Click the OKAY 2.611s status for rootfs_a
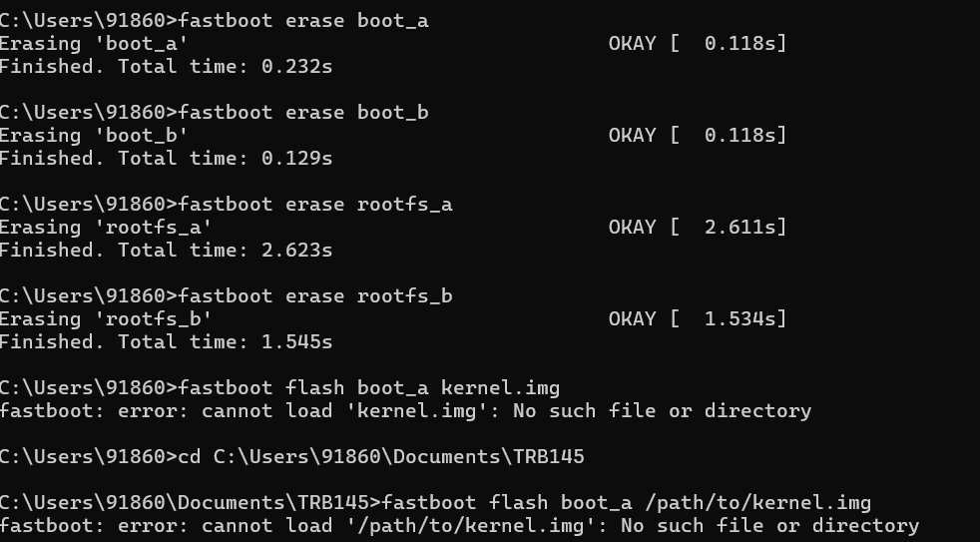 pyautogui.click(x=698, y=228)
